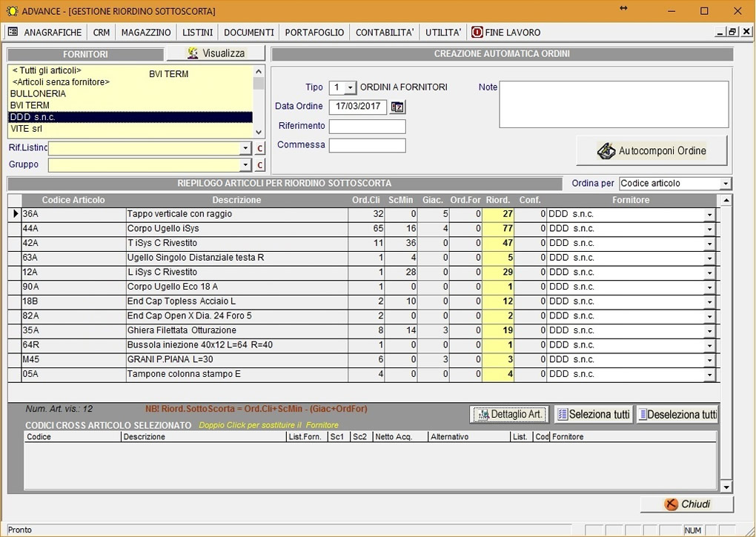The width and height of the screenshot is (756, 537).
Task: Click the articles grid scroll-up arrow
Action: [x=726, y=200]
